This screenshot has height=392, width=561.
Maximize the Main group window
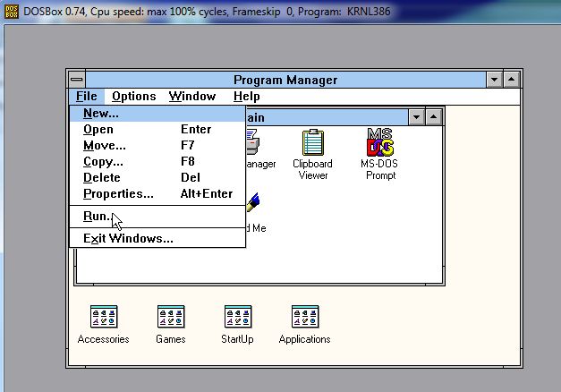434,117
